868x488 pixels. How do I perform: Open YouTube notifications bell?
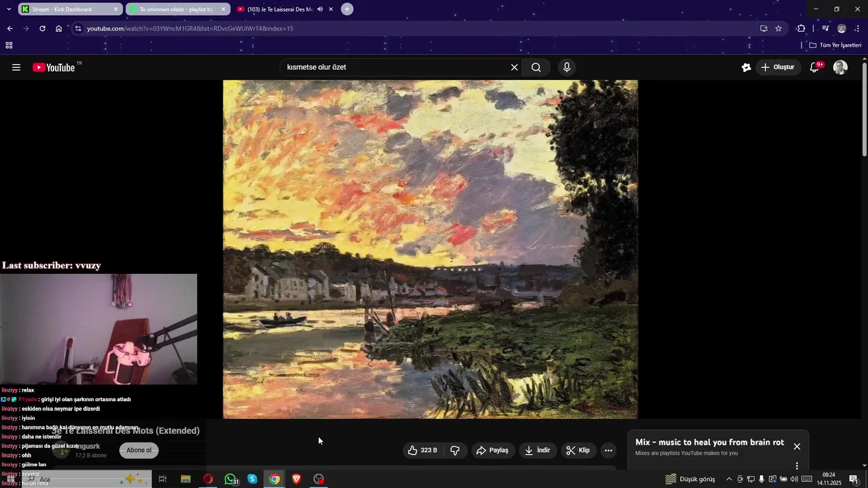(815, 67)
